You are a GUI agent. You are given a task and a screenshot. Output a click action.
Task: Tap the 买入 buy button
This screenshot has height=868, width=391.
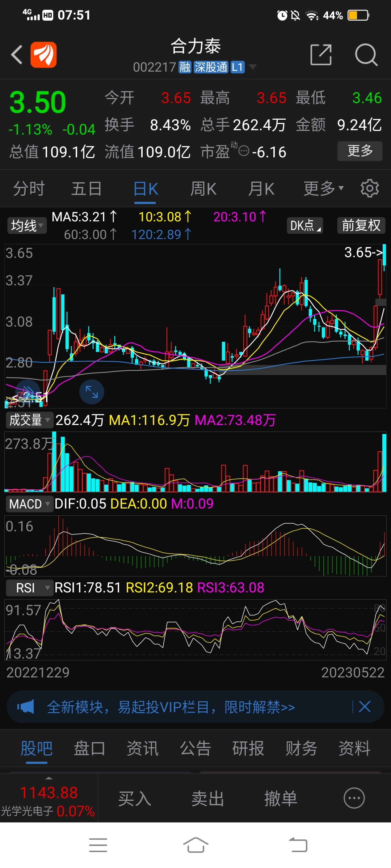135,798
